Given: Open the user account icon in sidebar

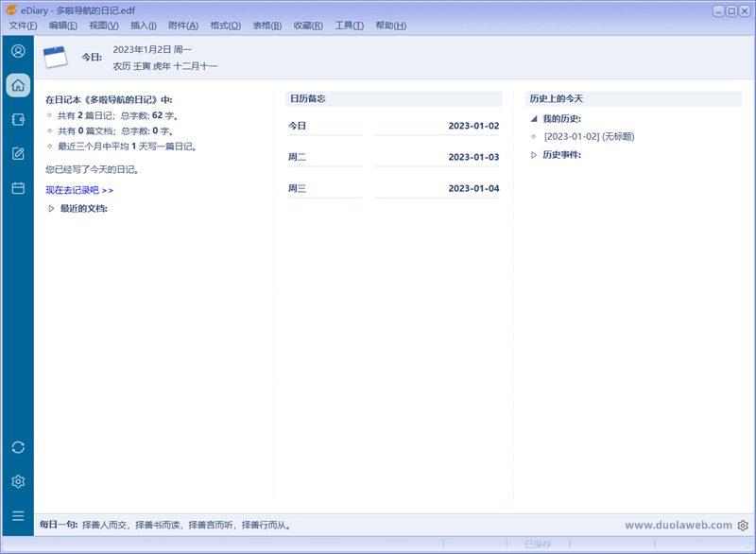Looking at the screenshot, I should [x=18, y=51].
